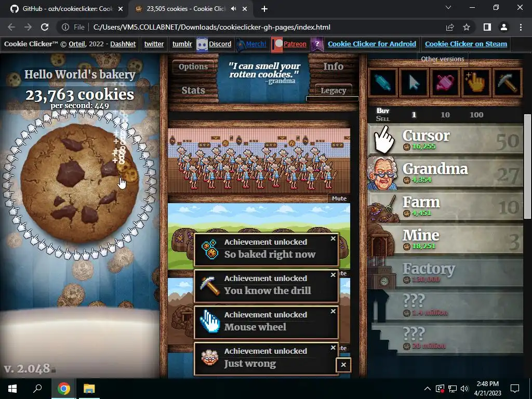Image resolution: width=532 pixels, height=399 pixels.
Task: Switch to the GitHub ozh/cookieclicker tab
Action: point(66,9)
